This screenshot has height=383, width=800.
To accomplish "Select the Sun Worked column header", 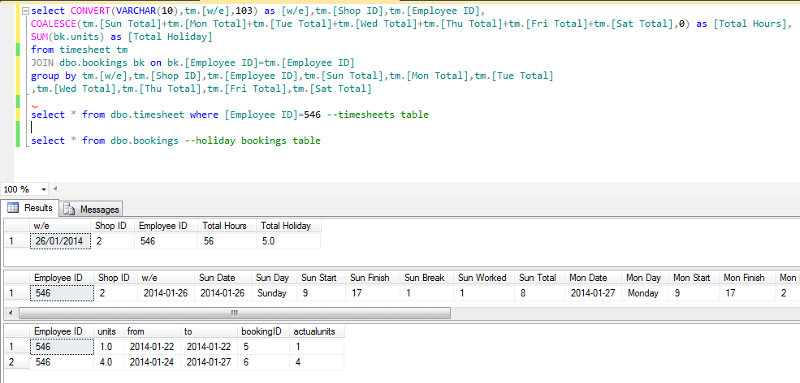I will (x=484, y=278).
